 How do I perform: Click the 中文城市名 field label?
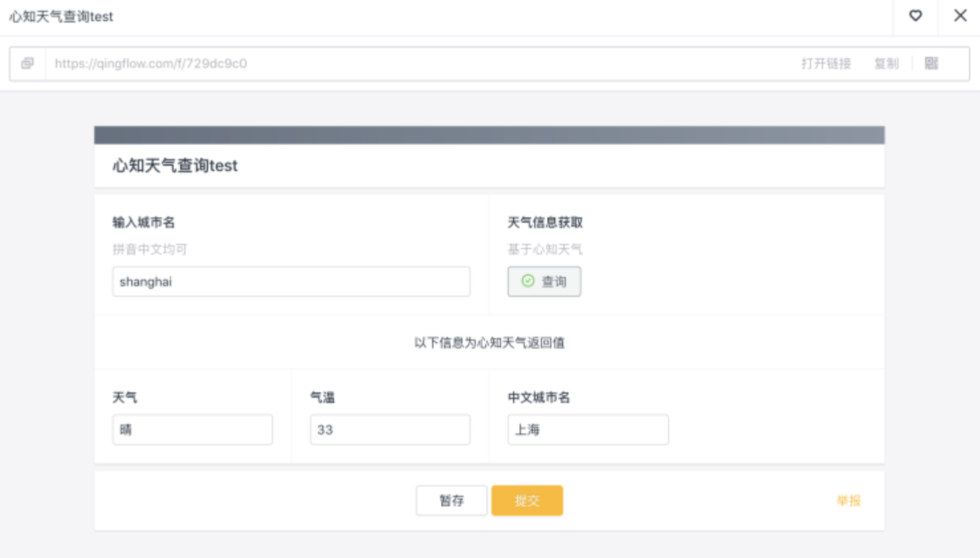(539, 398)
